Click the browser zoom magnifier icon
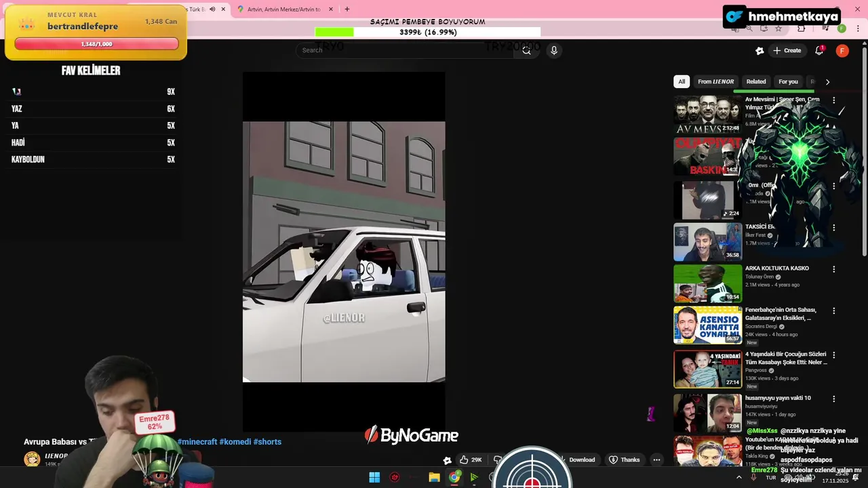The image size is (868, 488). [749, 28]
